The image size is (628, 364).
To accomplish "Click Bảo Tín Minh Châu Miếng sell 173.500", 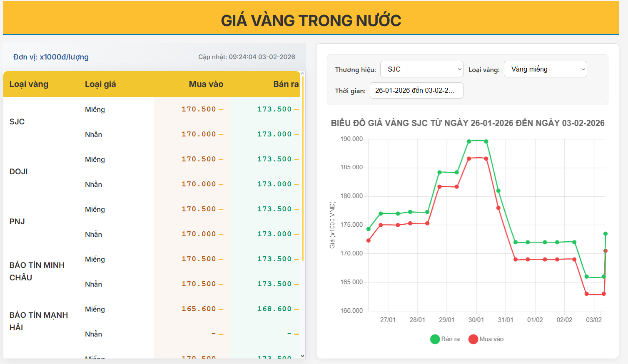I will (274, 259).
